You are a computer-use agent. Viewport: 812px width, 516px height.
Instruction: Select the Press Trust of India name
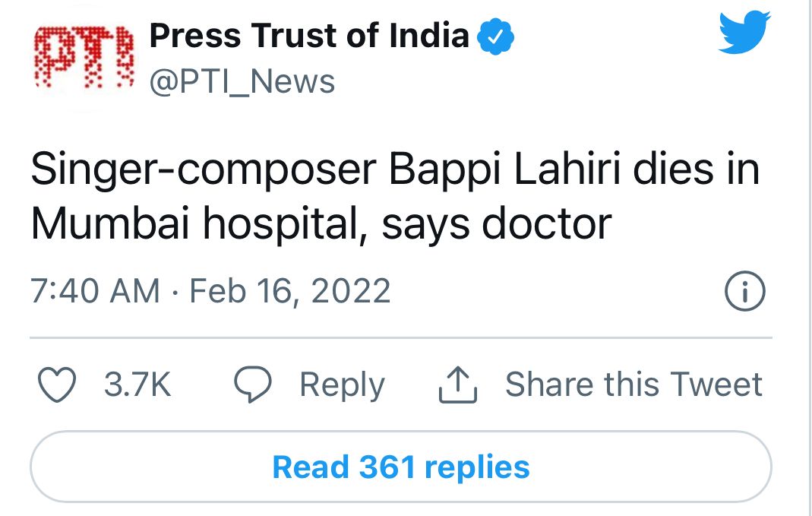[308, 35]
